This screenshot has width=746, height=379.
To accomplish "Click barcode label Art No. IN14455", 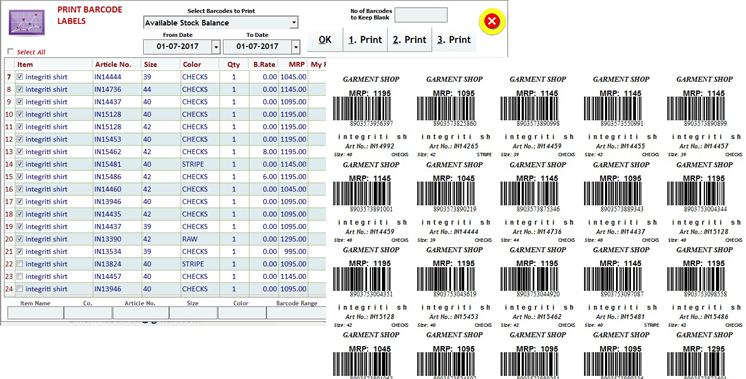I will (621, 146).
